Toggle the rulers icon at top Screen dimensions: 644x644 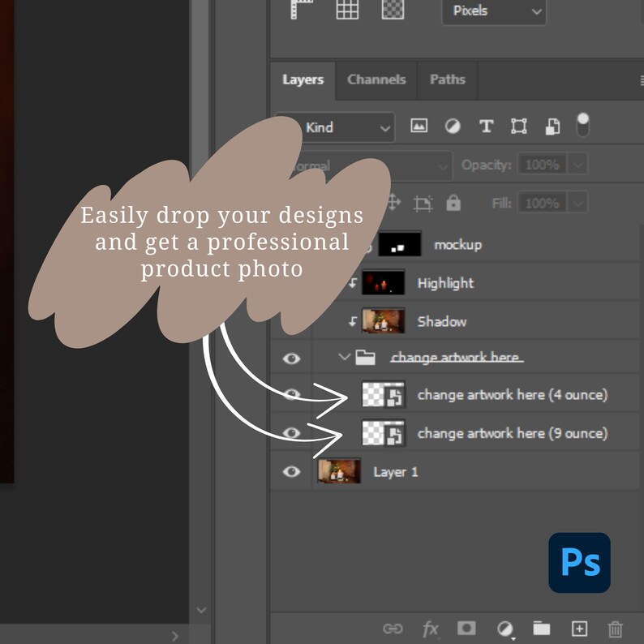[302, 9]
